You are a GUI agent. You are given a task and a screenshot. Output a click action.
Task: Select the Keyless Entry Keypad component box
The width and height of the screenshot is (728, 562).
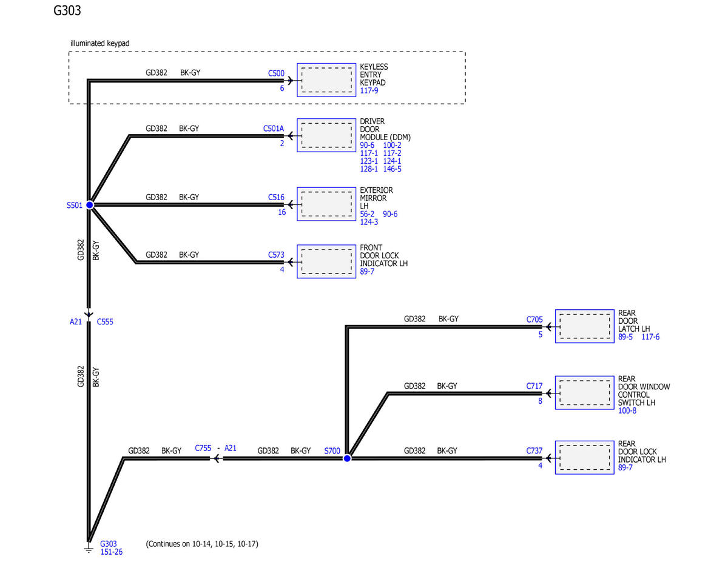326,80
